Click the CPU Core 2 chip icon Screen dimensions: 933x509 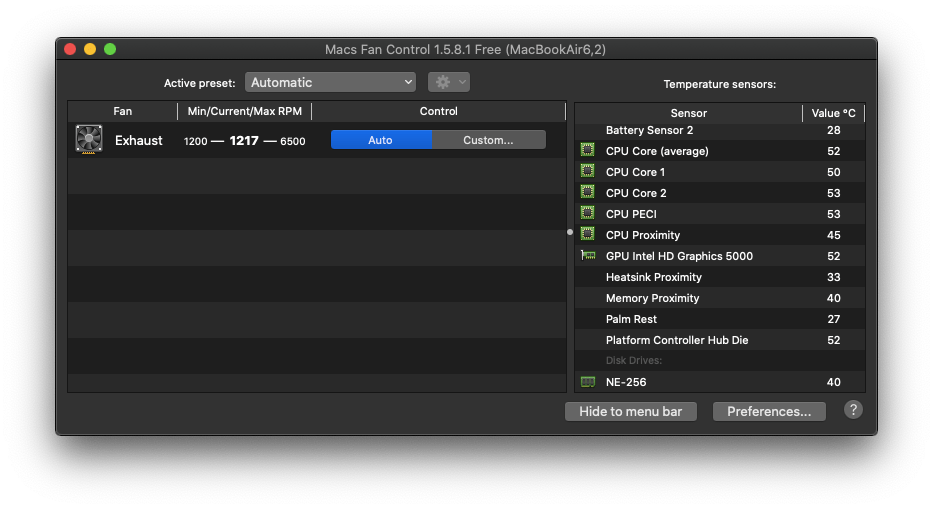coord(587,192)
